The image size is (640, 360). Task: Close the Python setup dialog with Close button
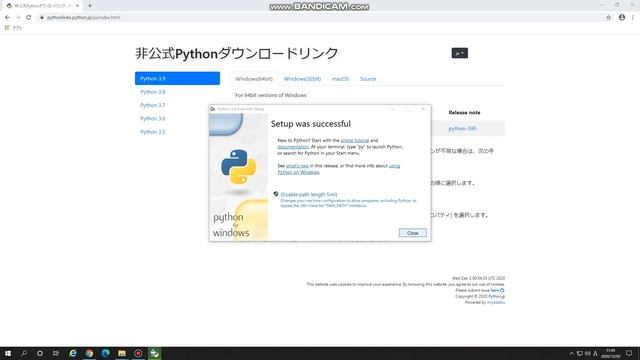pyautogui.click(x=412, y=233)
